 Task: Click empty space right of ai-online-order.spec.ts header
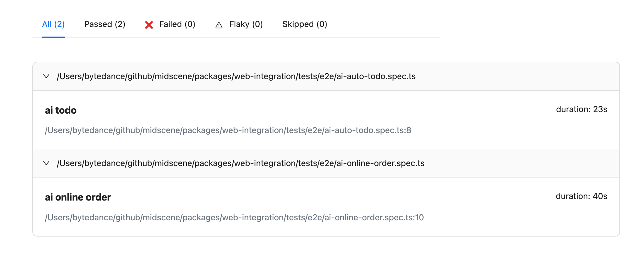pyautogui.click(x=522, y=163)
